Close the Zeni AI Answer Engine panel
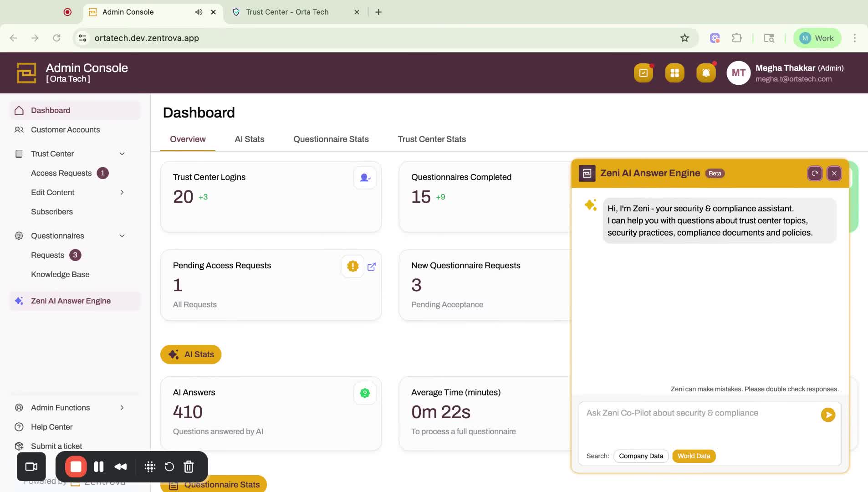868x492 pixels. [x=834, y=173]
